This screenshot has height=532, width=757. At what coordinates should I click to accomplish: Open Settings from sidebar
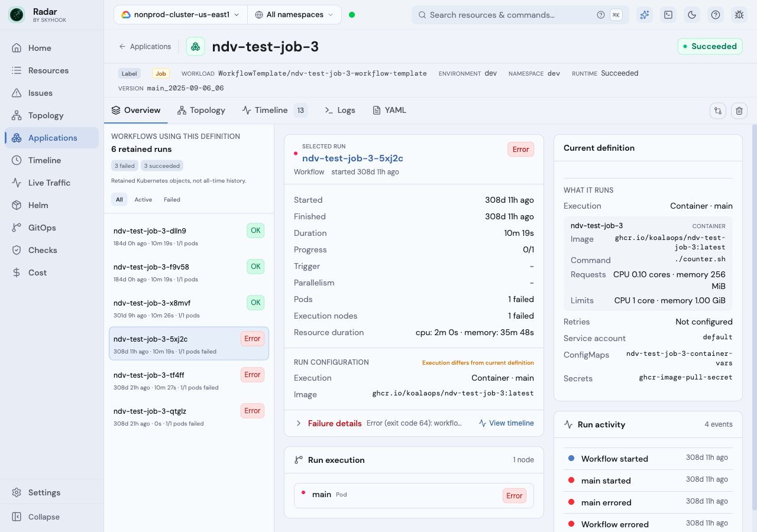(x=51, y=492)
